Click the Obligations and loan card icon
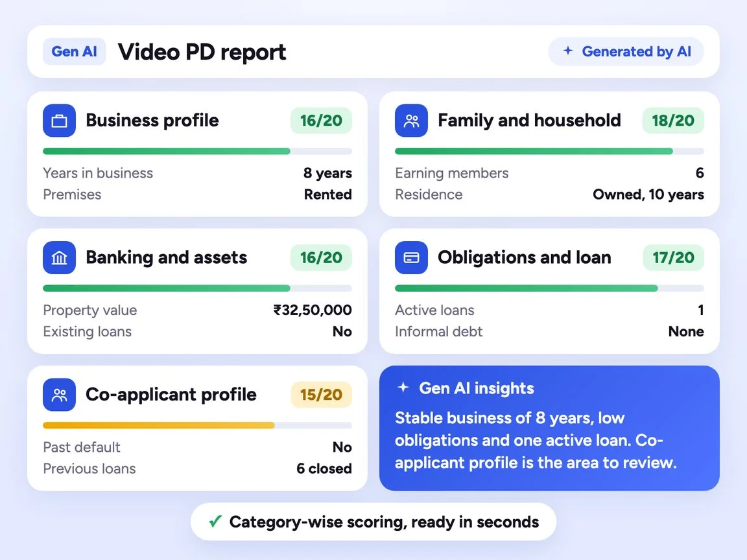The width and height of the screenshot is (747, 560). pos(411,257)
